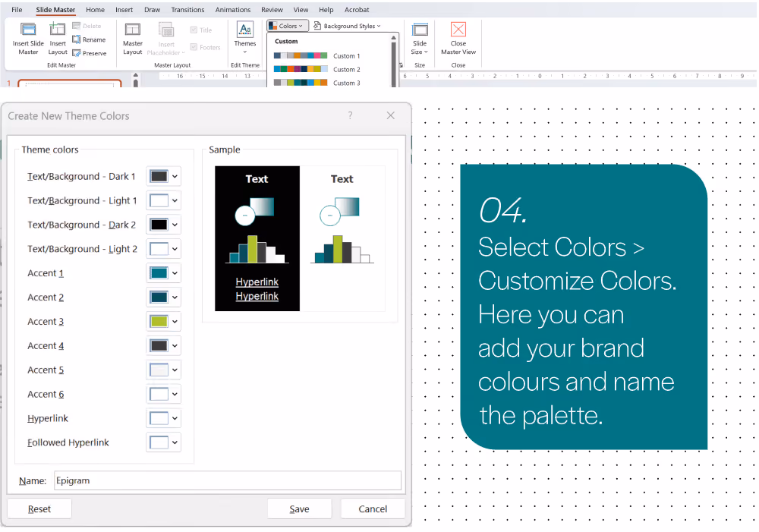Click the Close Master View icon
The width and height of the screenshot is (759, 532).
(458, 30)
